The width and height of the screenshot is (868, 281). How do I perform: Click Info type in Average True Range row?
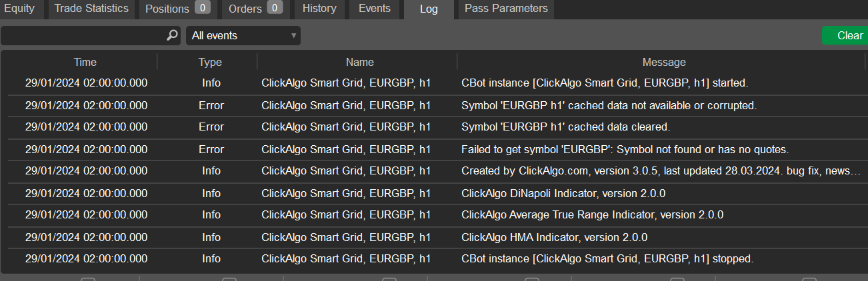[211, 214]
